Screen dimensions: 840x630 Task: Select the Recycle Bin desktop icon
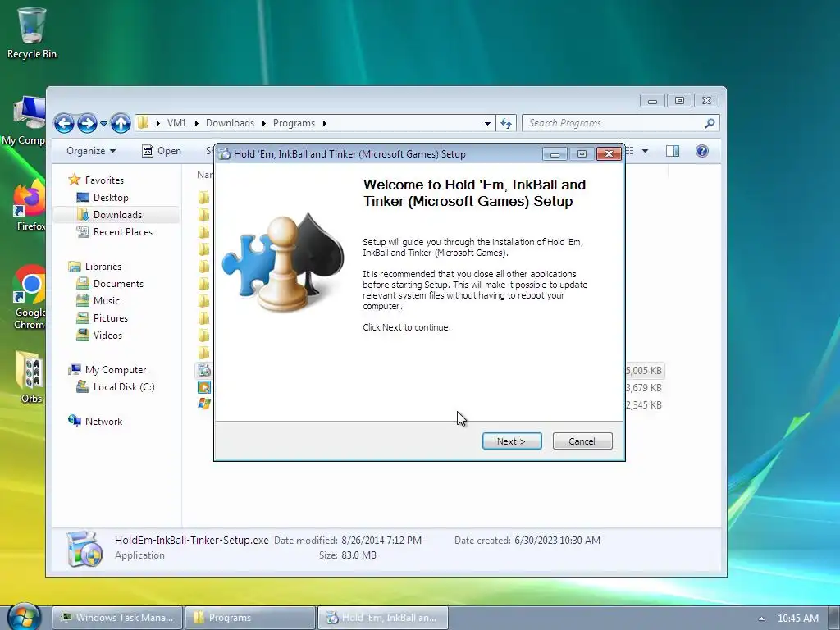point(31,32)
